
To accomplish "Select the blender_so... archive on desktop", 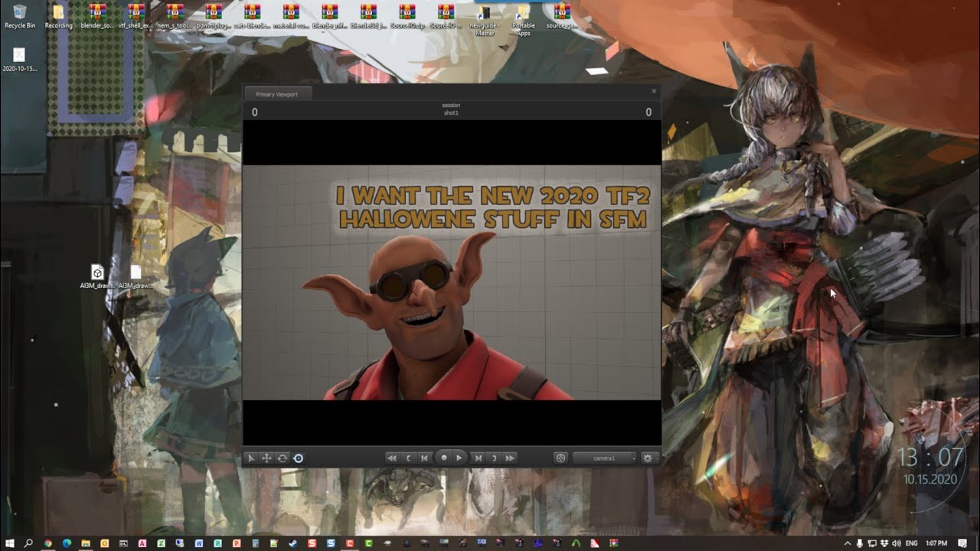I will click(x=97, y=16).
